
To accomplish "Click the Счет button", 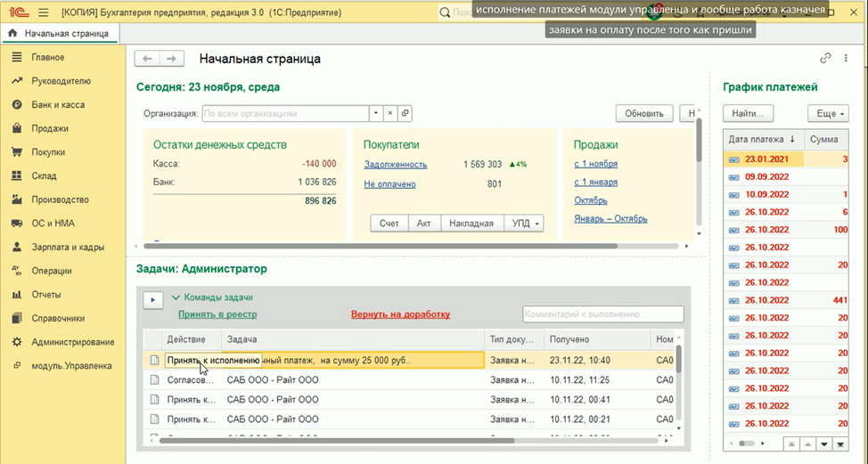I will [x=389, y=224].
